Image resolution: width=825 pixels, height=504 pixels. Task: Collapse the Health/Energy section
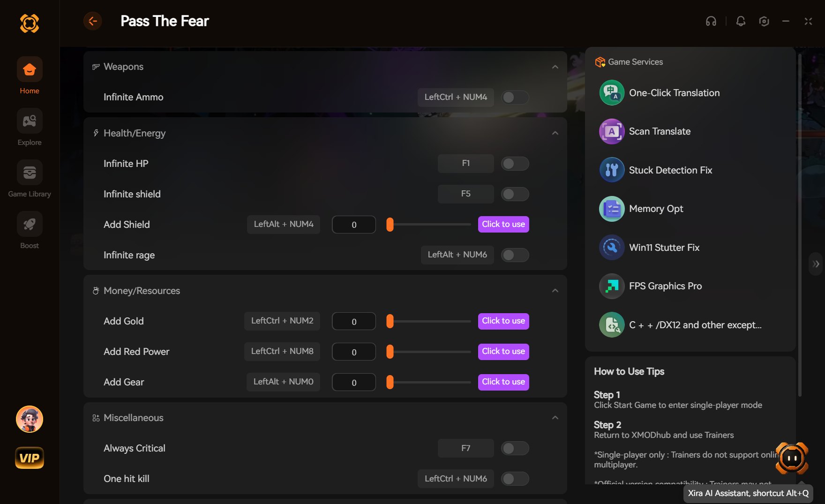555,133
